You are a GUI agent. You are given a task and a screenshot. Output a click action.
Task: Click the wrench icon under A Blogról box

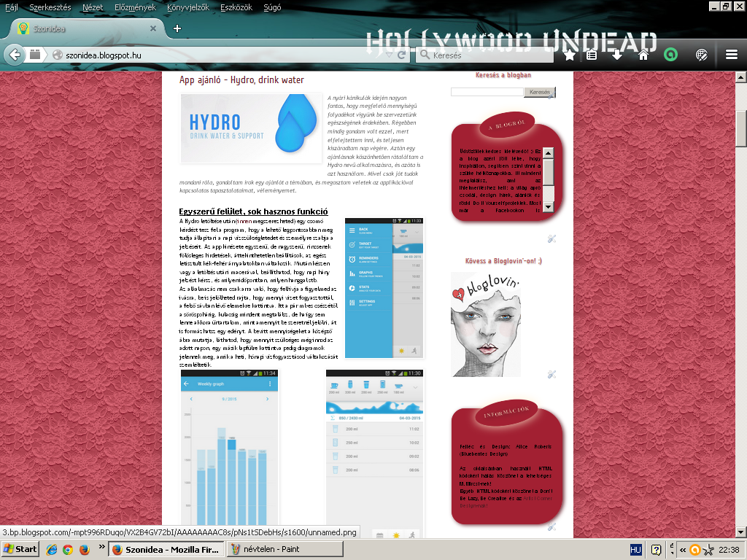(x=551, y=238)
